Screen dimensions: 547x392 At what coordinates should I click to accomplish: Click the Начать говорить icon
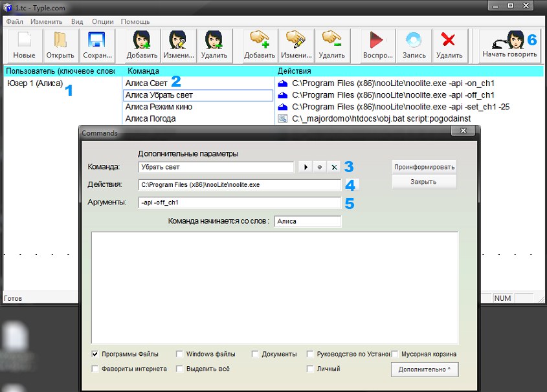click(509, 41)
